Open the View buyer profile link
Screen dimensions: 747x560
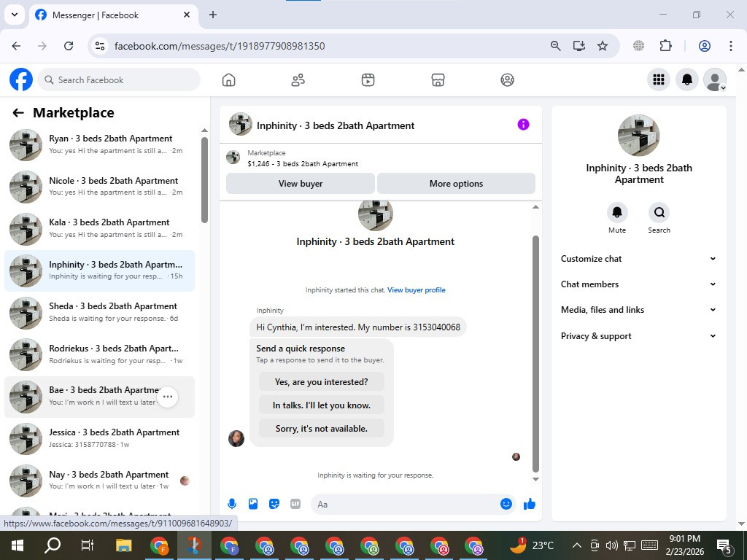click(x=417, y=290)
